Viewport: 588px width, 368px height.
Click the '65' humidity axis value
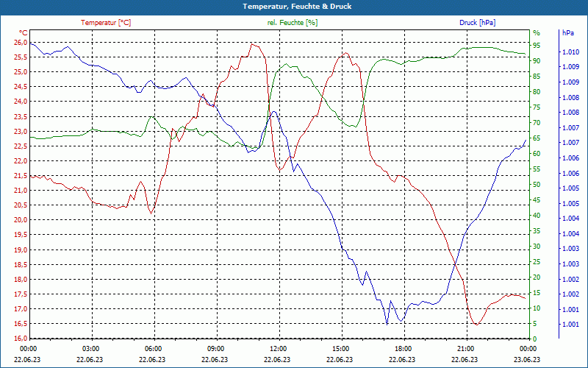click(537, 138)
